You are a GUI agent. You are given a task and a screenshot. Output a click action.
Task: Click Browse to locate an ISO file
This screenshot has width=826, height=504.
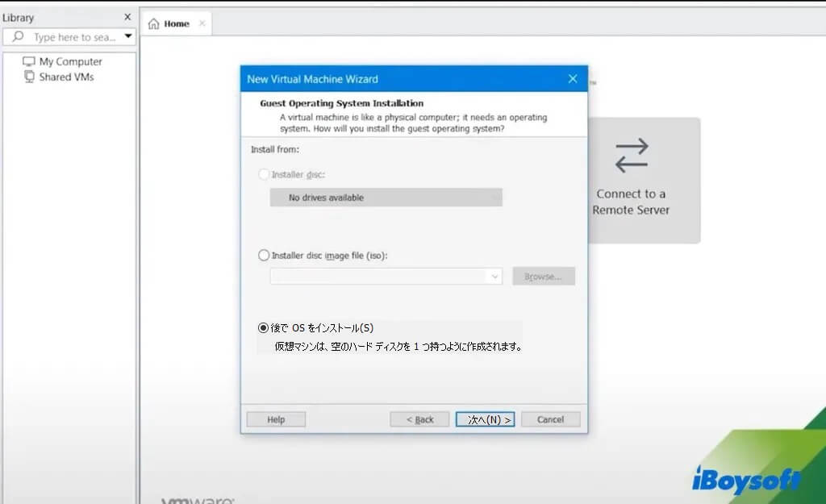[544, 276]
